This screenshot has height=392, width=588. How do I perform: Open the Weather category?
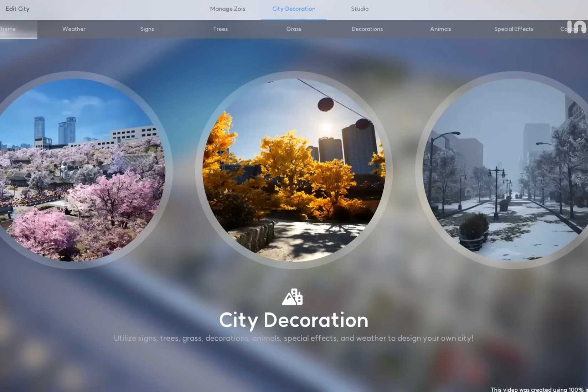click(74, 29)
